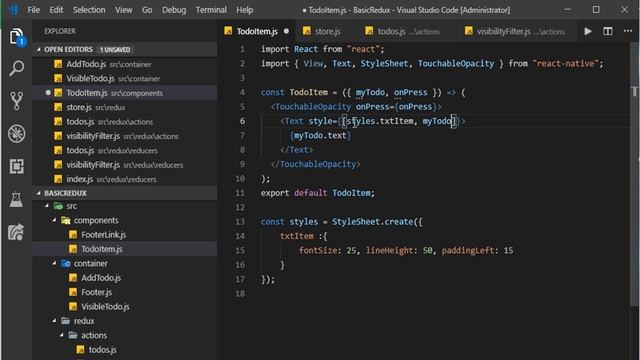Select TodoItem.js in components folder tree

point(124,249)
